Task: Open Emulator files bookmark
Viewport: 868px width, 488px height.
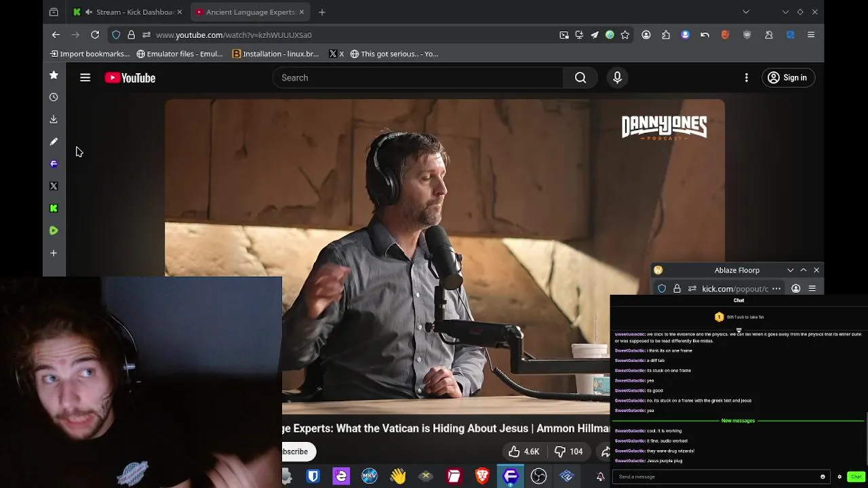Action: [180, 54]
